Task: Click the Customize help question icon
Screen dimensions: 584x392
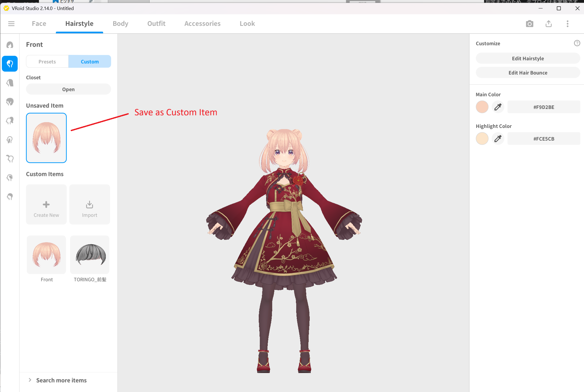Action: pos(577,43)
